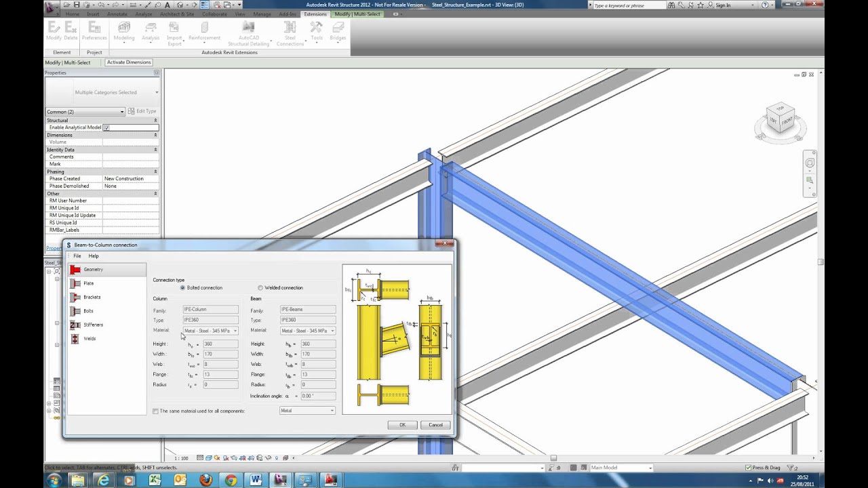Open the Geometry section in the connection dialog

pos(106,270)
